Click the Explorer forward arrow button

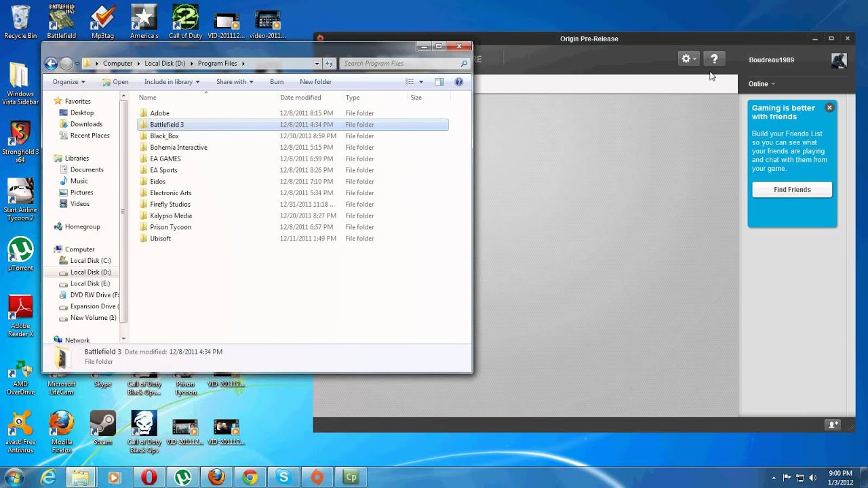[x=66, y=64]
